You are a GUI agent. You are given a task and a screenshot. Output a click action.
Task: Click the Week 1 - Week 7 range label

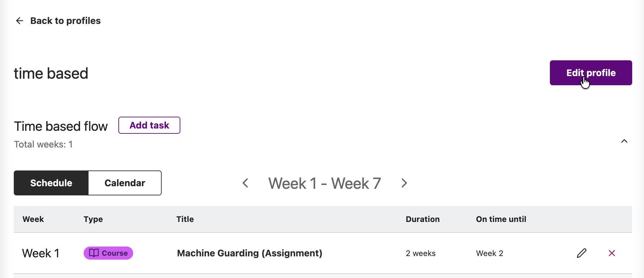325,183
